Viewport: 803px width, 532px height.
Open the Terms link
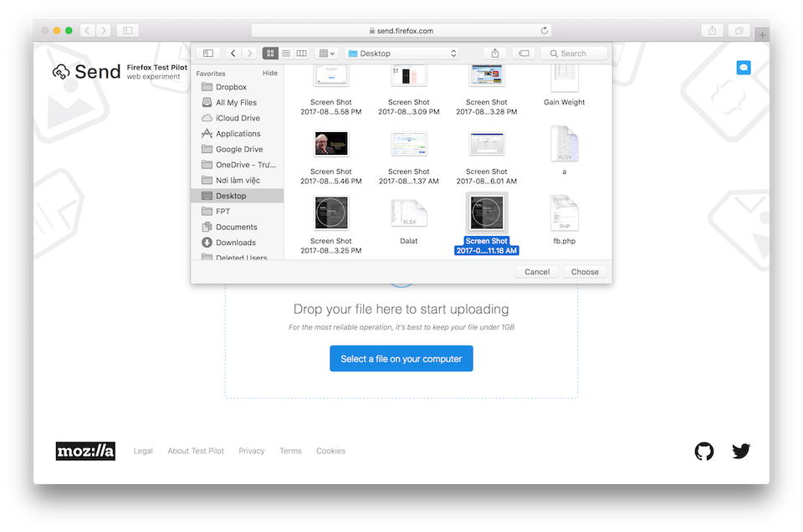coord(290,451)
